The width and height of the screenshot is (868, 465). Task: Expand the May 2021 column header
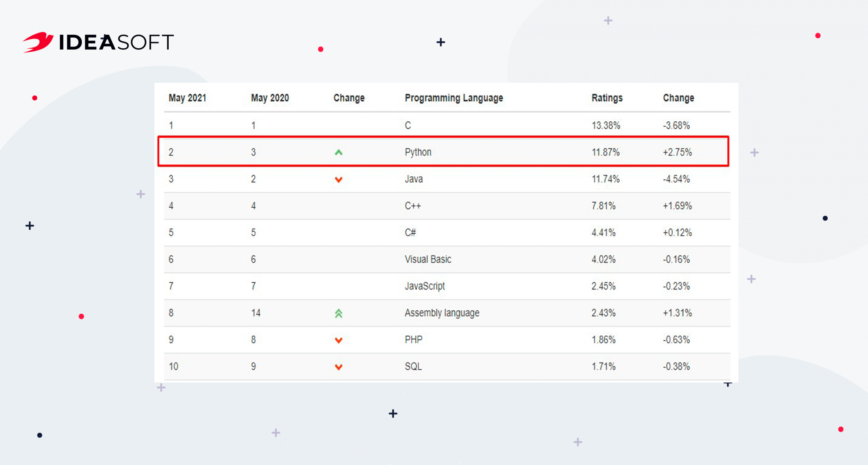point(188,97)
